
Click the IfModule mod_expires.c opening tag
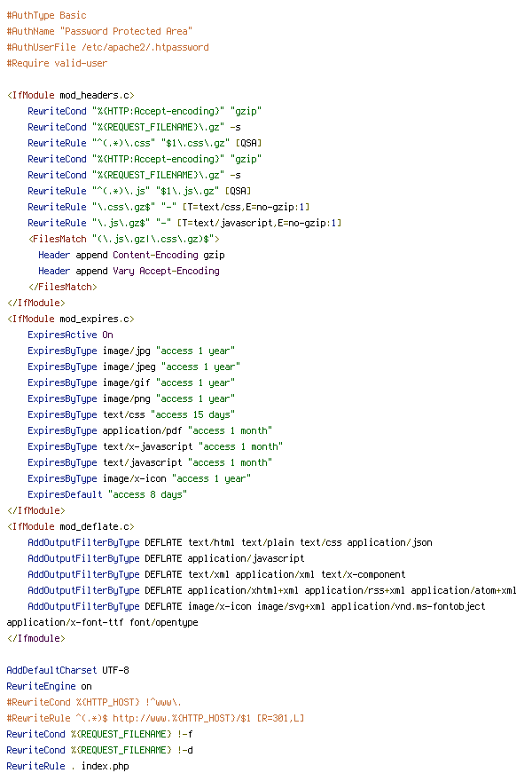click(x=71, y=319)
